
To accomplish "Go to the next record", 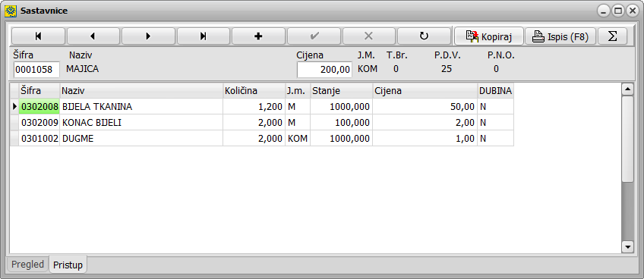I will (148, 36).
